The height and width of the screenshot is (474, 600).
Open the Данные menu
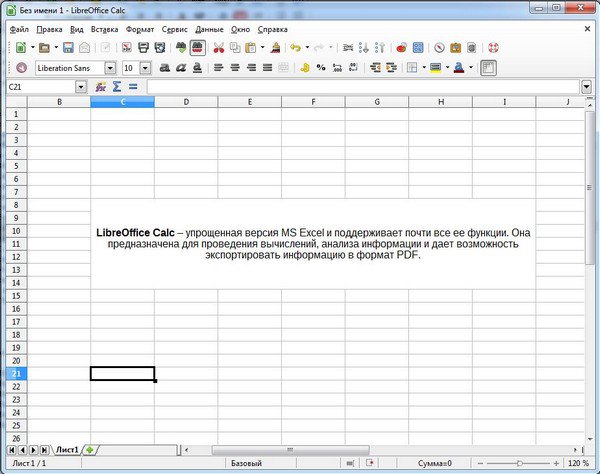[209, 30]
